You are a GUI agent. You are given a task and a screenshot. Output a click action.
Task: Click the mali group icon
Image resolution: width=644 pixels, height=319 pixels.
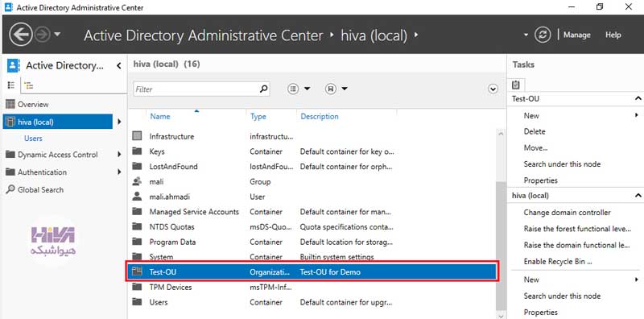137,181
